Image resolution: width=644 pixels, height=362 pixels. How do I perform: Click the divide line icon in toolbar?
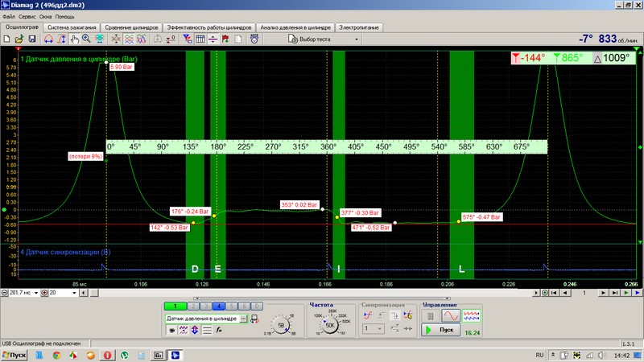(213, 39)
